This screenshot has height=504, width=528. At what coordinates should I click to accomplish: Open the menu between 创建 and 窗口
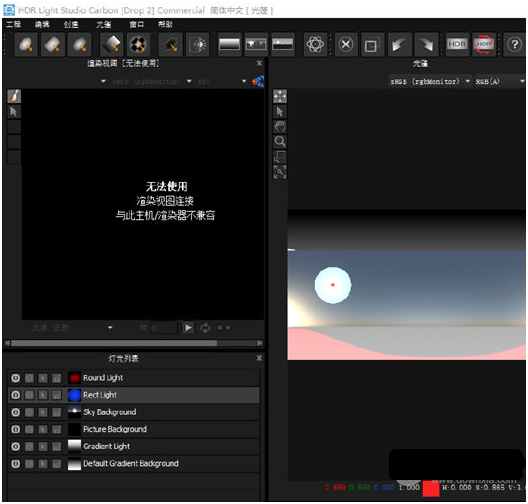[103, 25]
